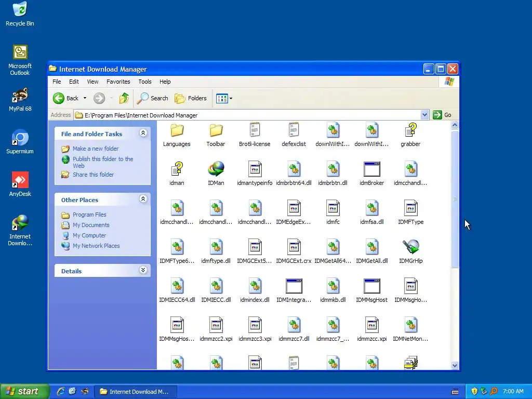Select the idmBroker application
This screenshot has height=399, width=532.
click(372, 174)
